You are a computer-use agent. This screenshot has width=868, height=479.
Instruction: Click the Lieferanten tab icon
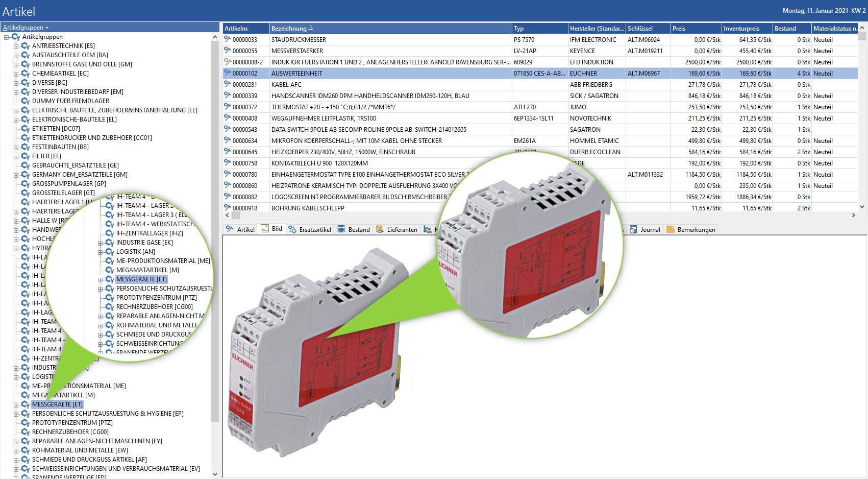pos(380,229)
